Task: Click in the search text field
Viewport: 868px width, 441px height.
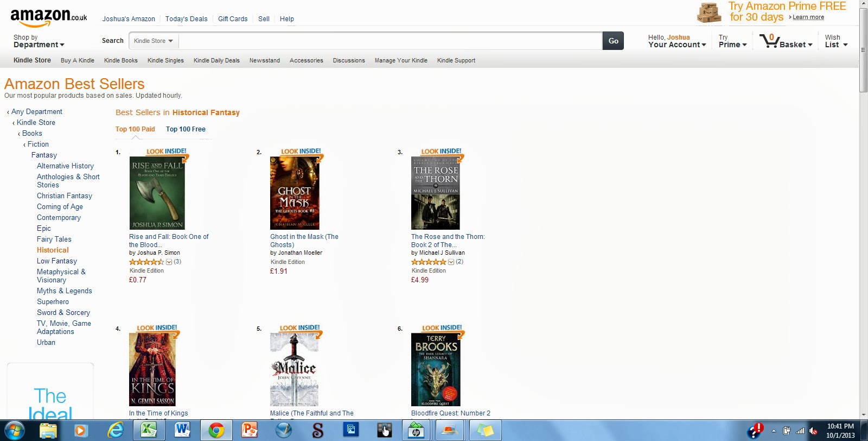Action: point(390,41)
